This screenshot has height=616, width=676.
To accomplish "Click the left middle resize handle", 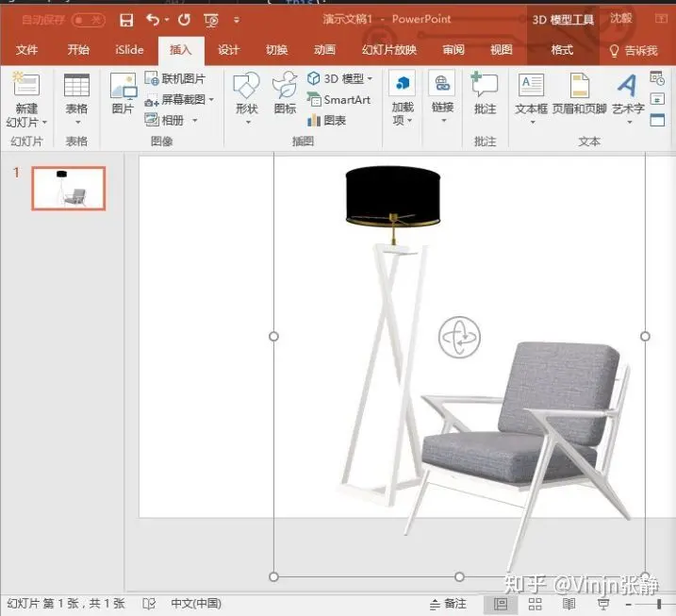I will pos(273,336).
